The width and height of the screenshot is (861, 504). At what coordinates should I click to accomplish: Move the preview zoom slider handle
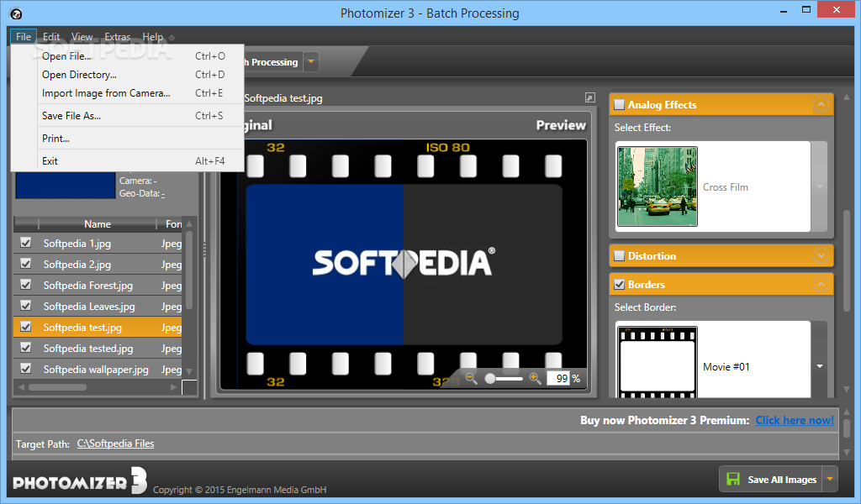point(490,378)
